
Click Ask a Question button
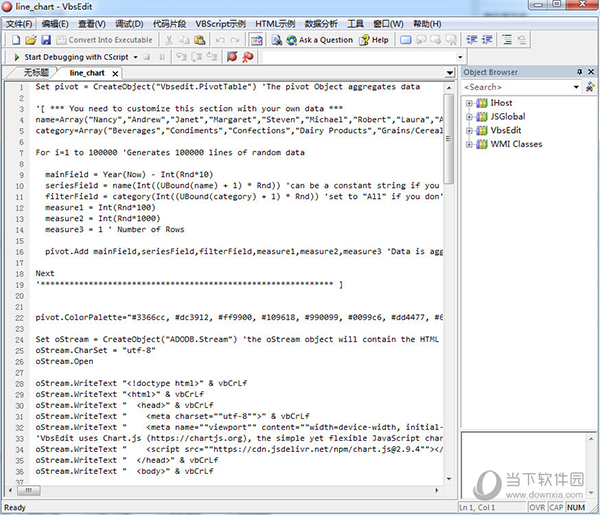(319, 40)
